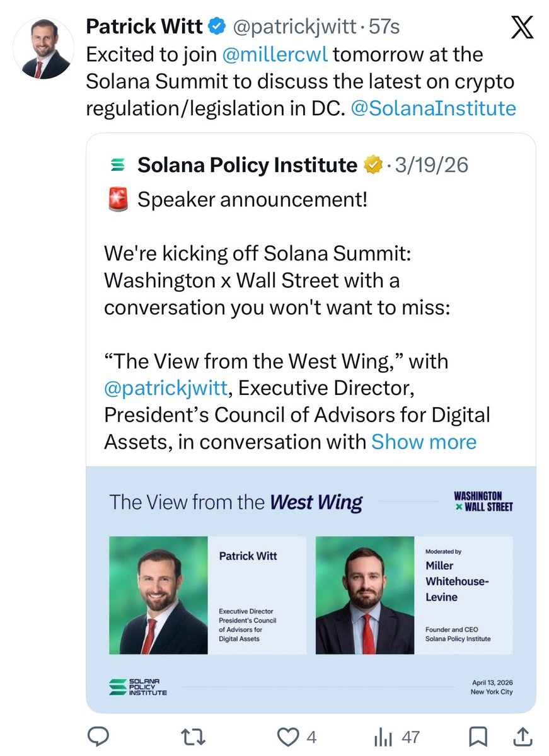Viewport: 549px width, 756px height.
Task: Click the Patrick Witt display name
Action: [x=144, y=27]
